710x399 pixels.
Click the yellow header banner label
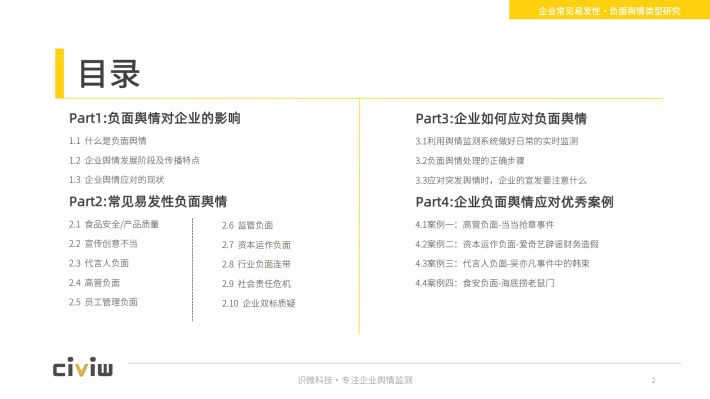tap(609, 10)
